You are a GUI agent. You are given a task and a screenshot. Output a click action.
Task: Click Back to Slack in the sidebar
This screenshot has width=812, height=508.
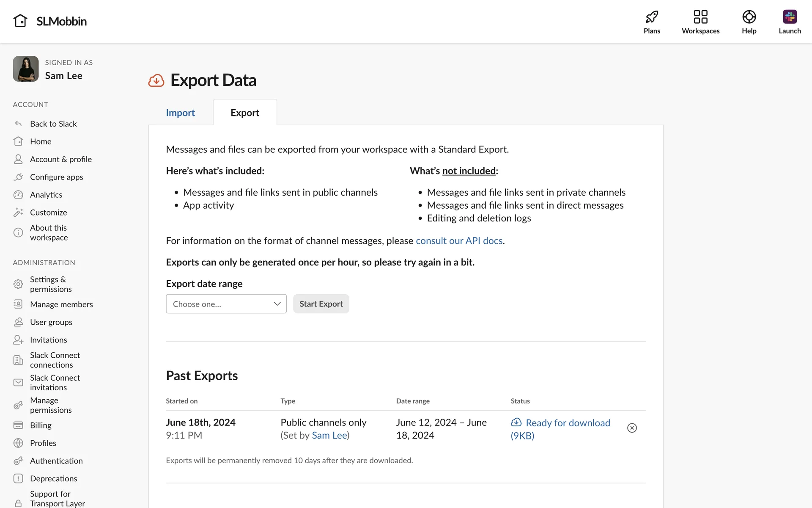[53, 124]
